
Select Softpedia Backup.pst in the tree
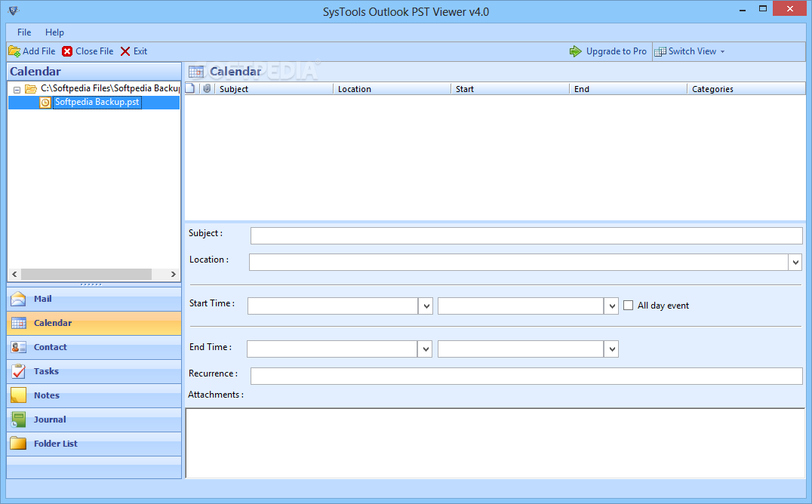(97, 102)
